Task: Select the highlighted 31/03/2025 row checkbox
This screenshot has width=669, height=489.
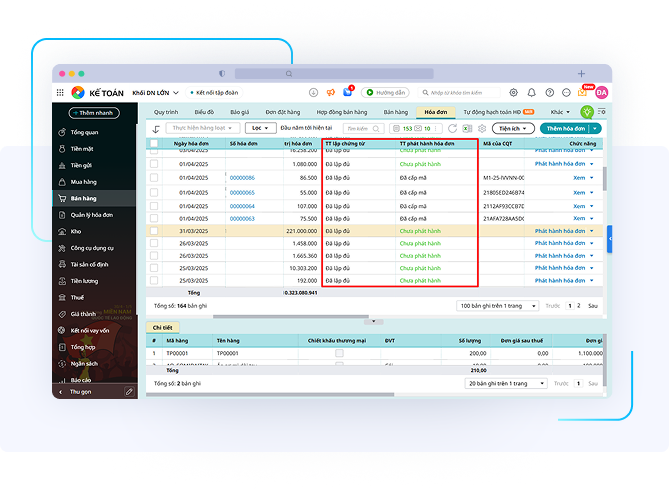Action: point(154,230)
